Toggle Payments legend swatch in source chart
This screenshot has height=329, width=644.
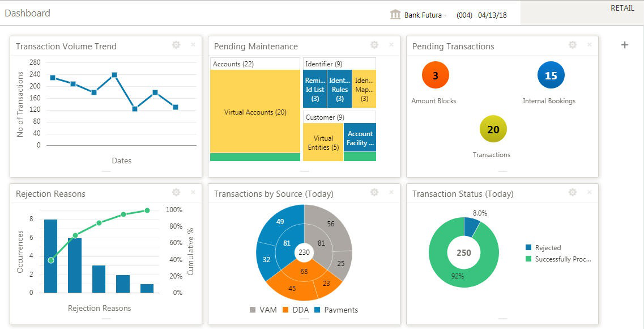point(318,310)
